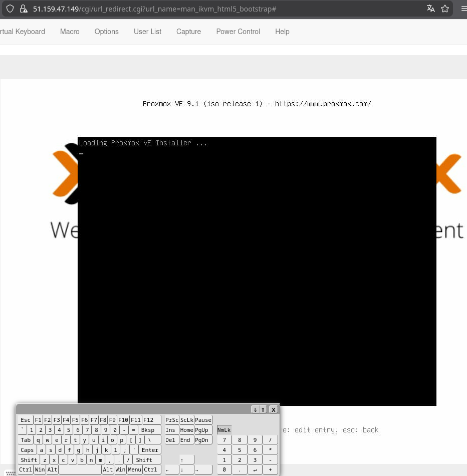Image resolution: width=467 pixels, height=476 pixels.
Task: Open the Options menu
Action: coord(106,32)
